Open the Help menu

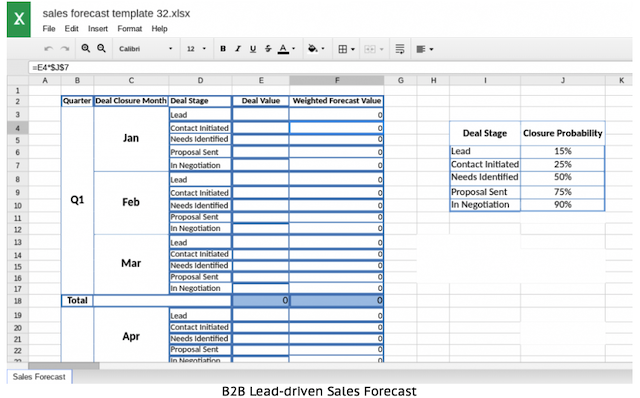[159, 29]
